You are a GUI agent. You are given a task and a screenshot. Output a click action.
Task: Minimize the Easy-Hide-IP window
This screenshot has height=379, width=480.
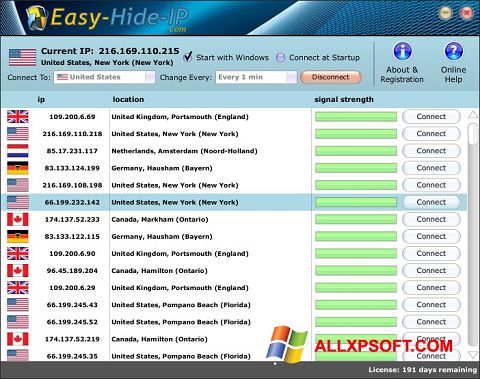click(x=446, y=13)
